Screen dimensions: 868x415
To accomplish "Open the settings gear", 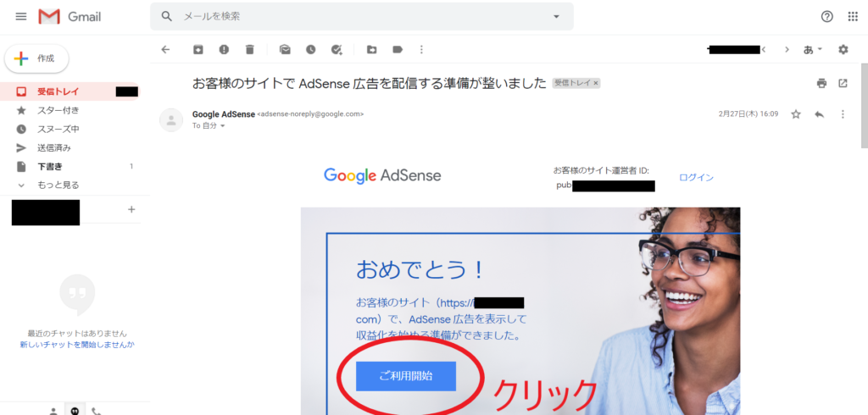I will point(843,50).
